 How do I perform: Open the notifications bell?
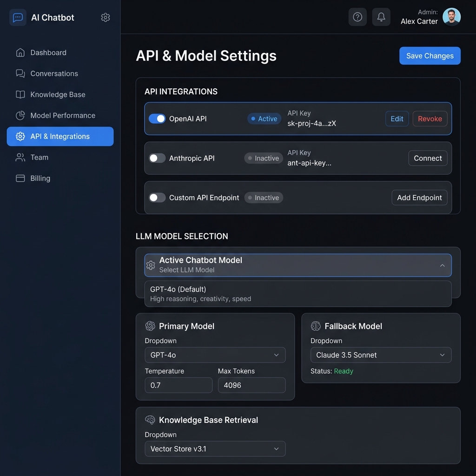click(381, 17)
